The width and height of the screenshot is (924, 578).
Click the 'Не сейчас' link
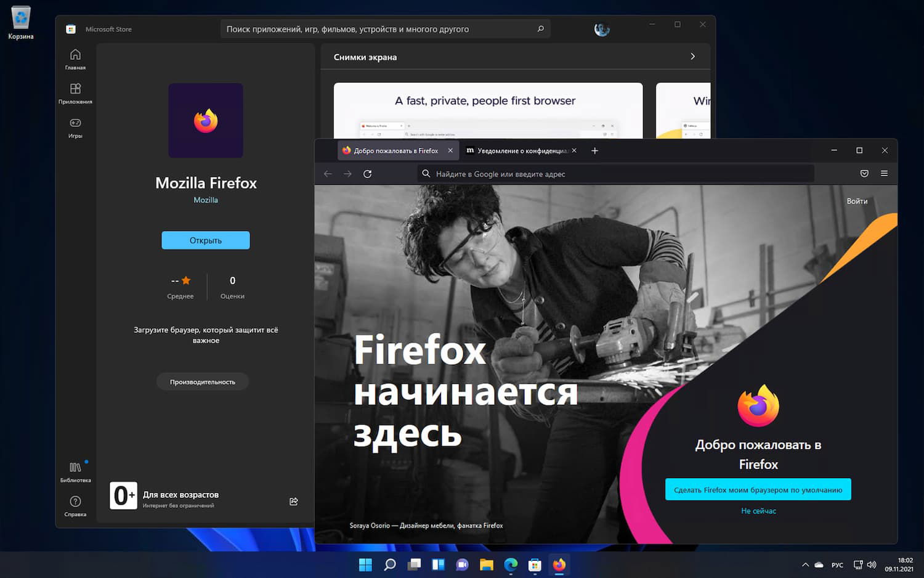pyautogui.click(x=758, y=511)
